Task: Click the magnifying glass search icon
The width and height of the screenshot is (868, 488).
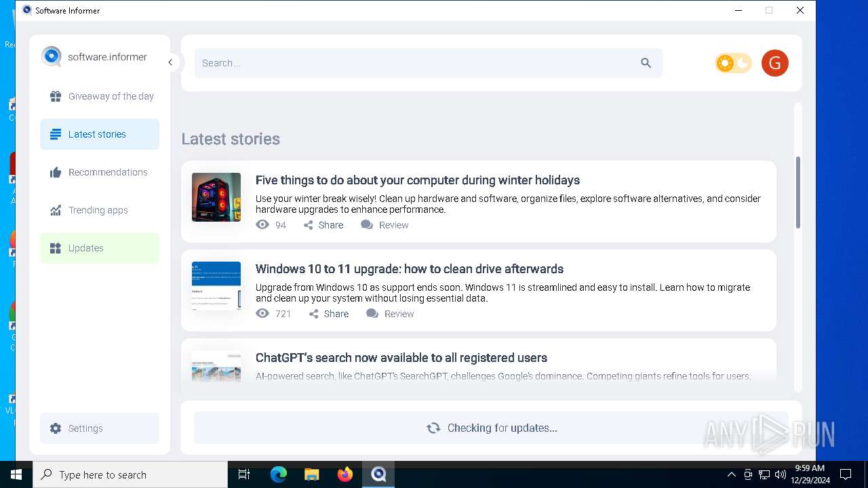Action: [646, 63]
